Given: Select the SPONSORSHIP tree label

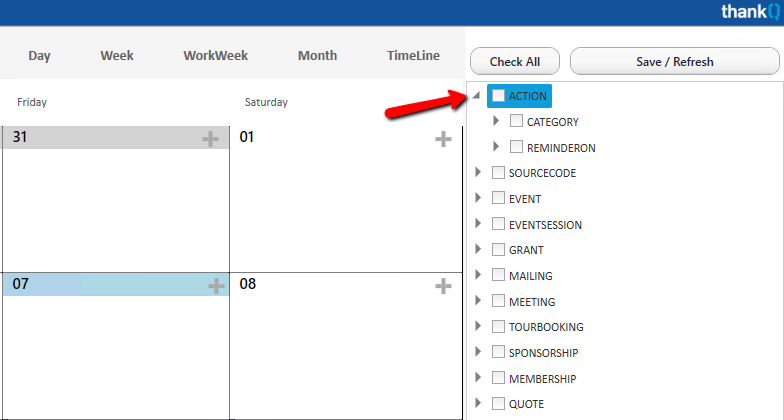Looking at the screenshot, I should (544, 353).
